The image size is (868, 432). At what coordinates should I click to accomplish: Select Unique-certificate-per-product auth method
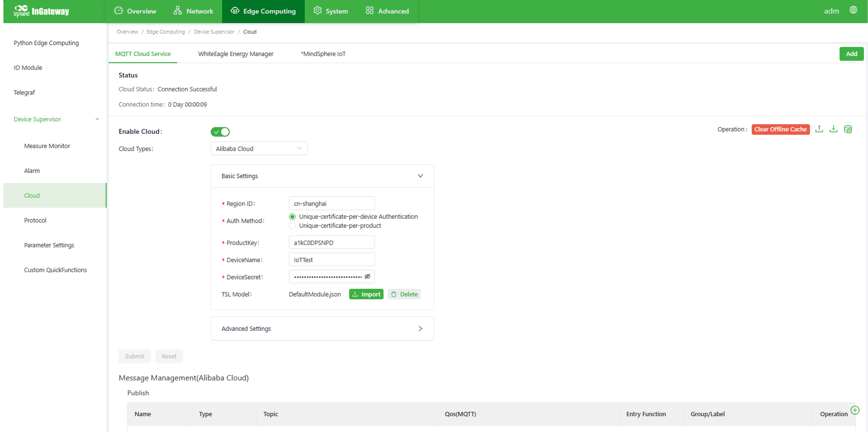click(x=293, y=226)
